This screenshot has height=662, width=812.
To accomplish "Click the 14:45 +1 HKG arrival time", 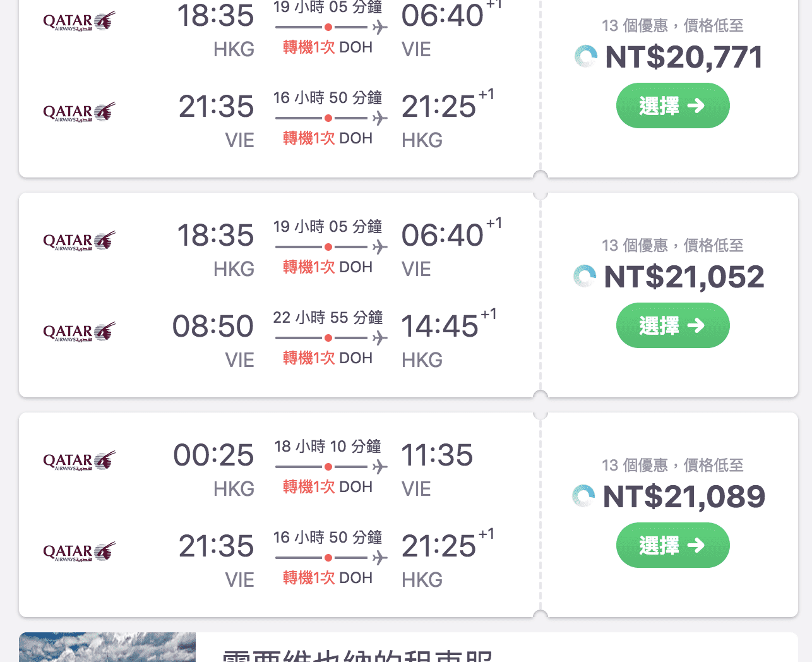I will point(449,325).
